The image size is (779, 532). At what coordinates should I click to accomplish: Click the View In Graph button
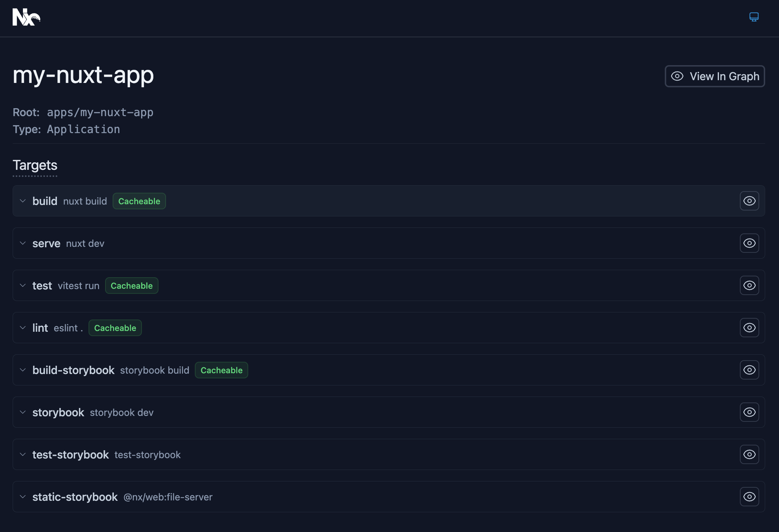[x=714, y=76]
